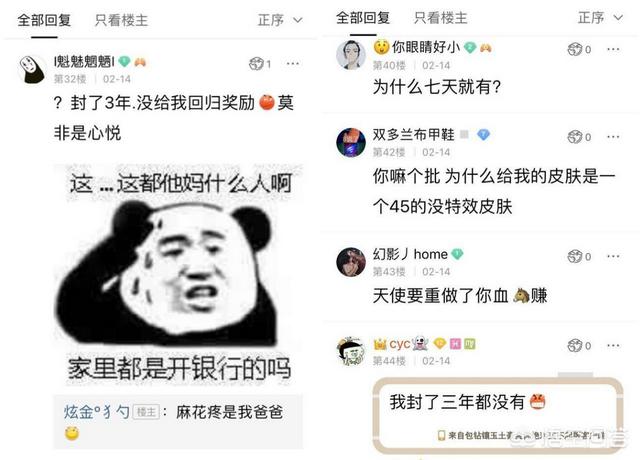Open more options on the 32nd floor comment
The image size is (640, 460).
tap(293, 64)
